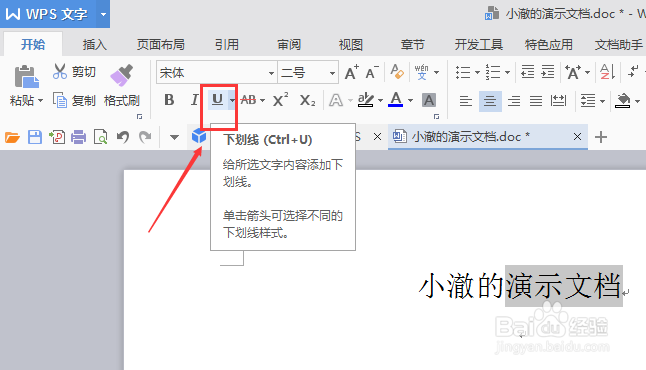Open bullet list dropdown arrow
The width and height of the screenshot is (646, 370).
coord(477,73)
